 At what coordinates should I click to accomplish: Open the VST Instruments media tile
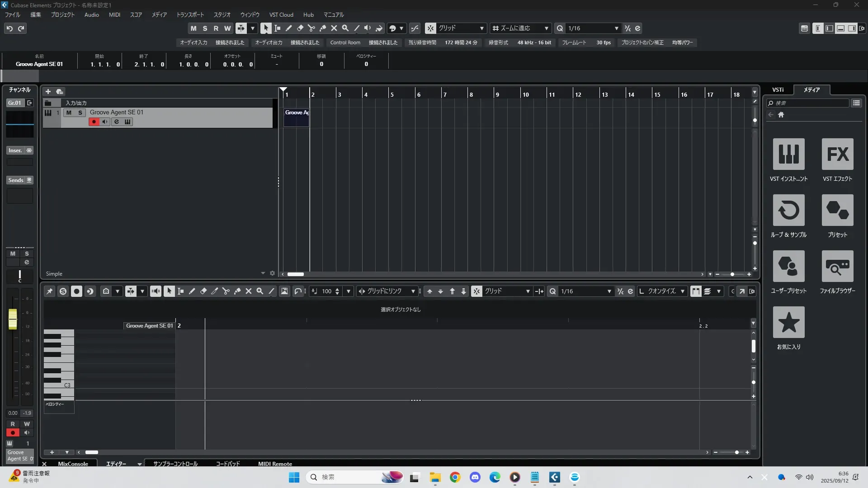pyautogui.click(x=788, y=154)
